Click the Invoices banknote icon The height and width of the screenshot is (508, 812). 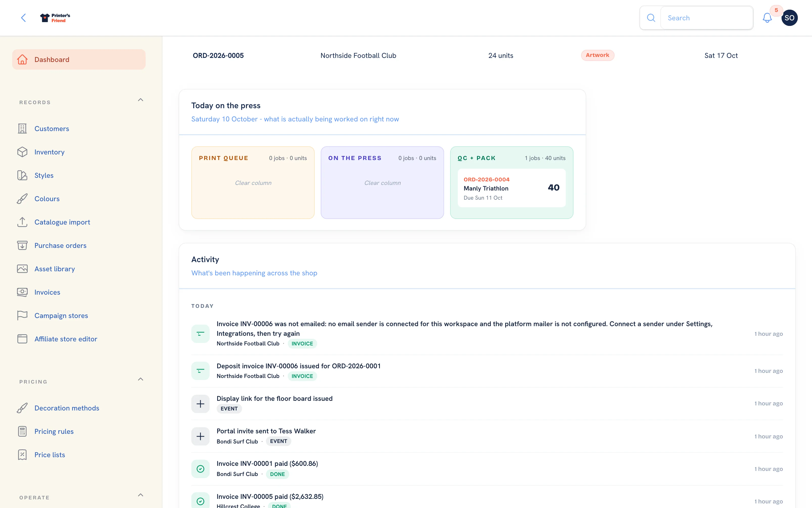point(22,292)
